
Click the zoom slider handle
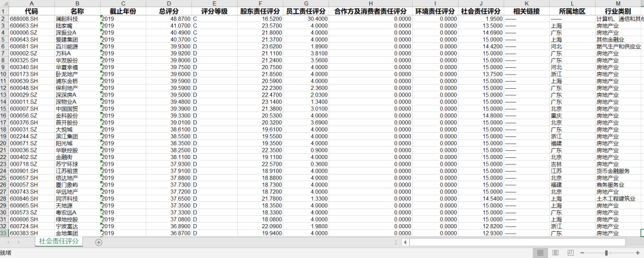point(606,253)
